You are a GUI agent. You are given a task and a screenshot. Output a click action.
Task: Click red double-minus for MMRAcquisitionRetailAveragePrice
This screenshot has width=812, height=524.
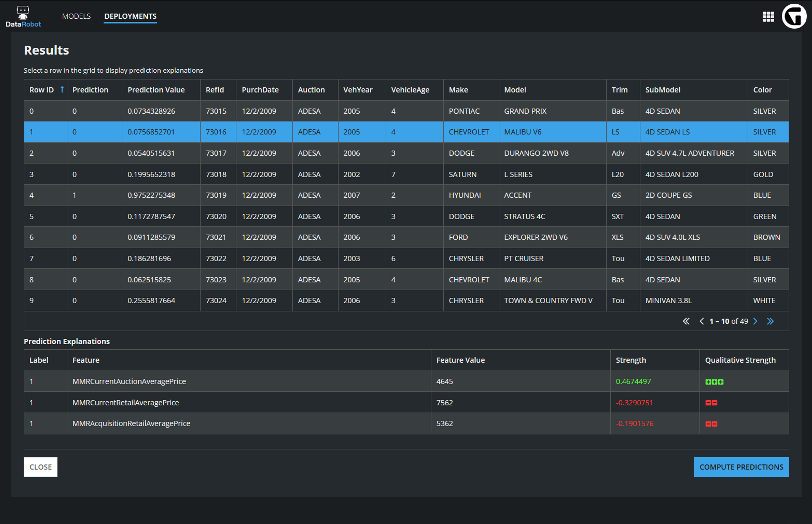coord(711,424)
